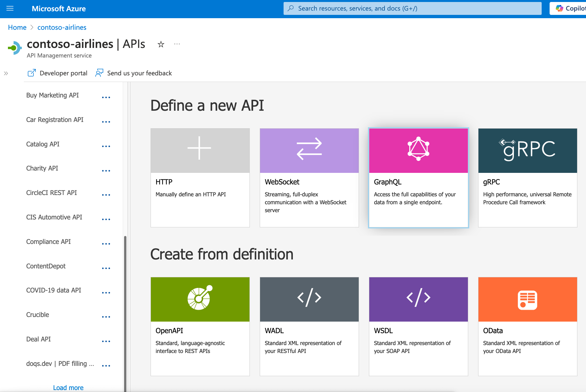Open context menu for Charity API
This screenshot has height=392, width=586.
click(106, 171)
